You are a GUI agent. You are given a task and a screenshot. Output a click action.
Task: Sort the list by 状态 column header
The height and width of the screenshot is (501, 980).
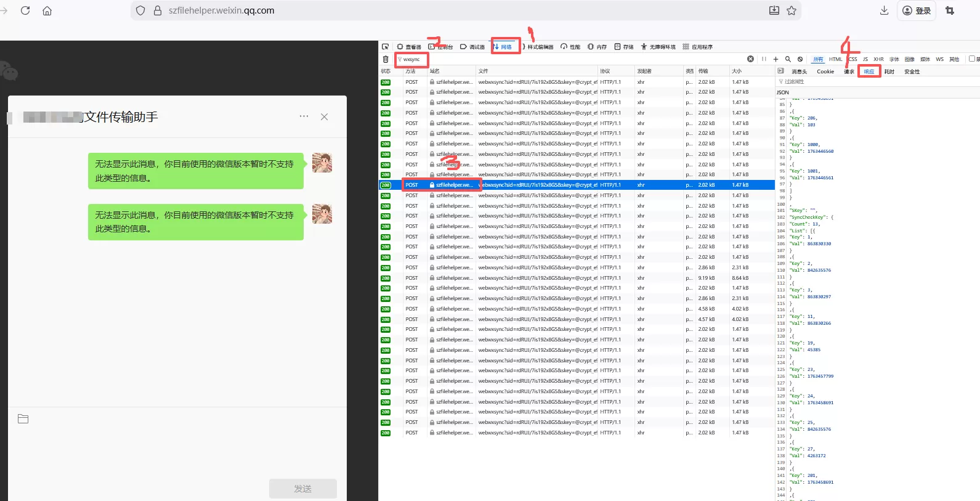coord(386,71)
